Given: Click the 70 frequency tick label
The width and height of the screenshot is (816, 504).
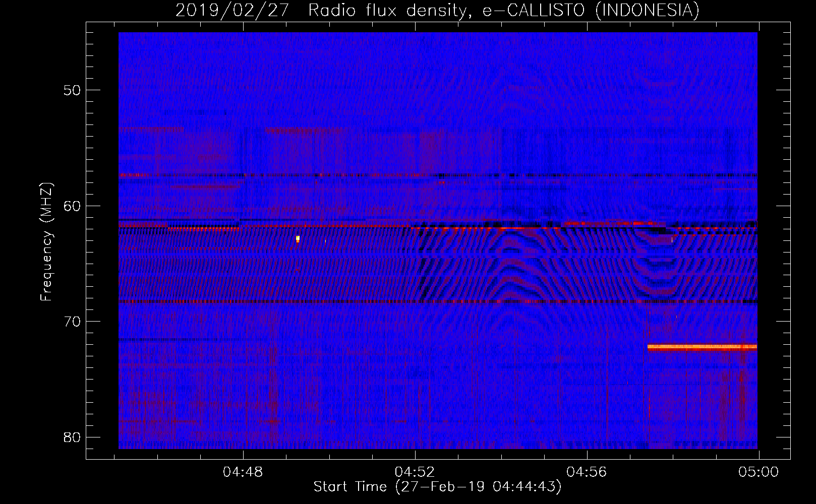Looking at the screenshot, I should pyautogui.click(x=72, y=322).
